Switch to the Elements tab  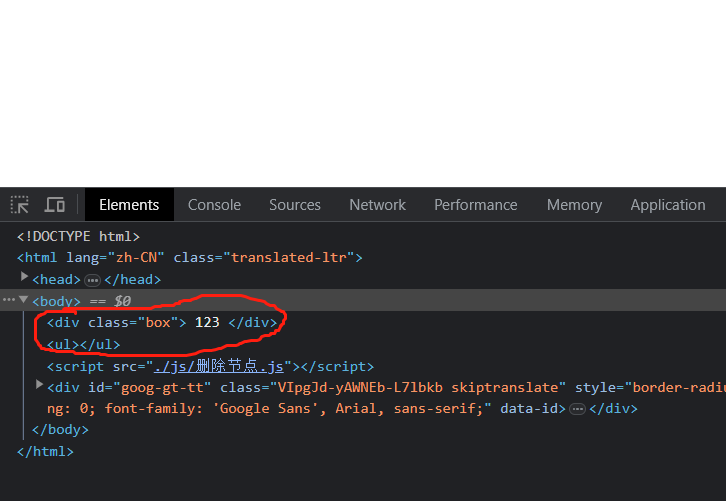coord(129,205)
